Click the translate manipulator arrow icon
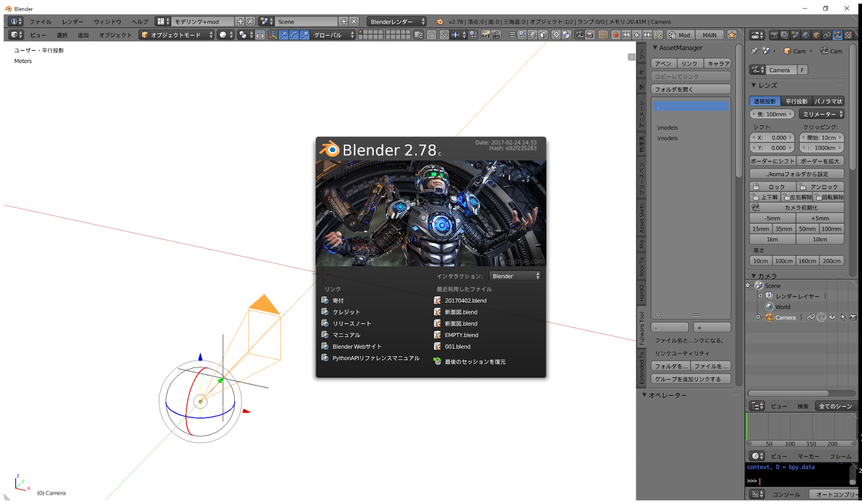 point(283,35)
